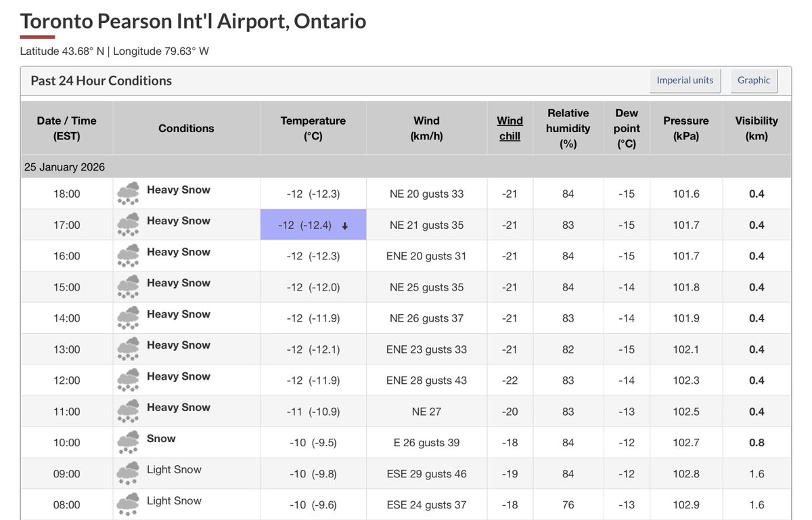Click the heavy snow icon at 11:00
This screenshot has width=812, height=520.
[128, 411]
